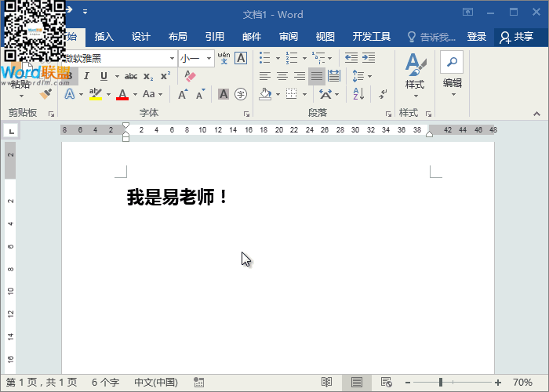Switch to the Insert (插入) tab

point(104,36)
